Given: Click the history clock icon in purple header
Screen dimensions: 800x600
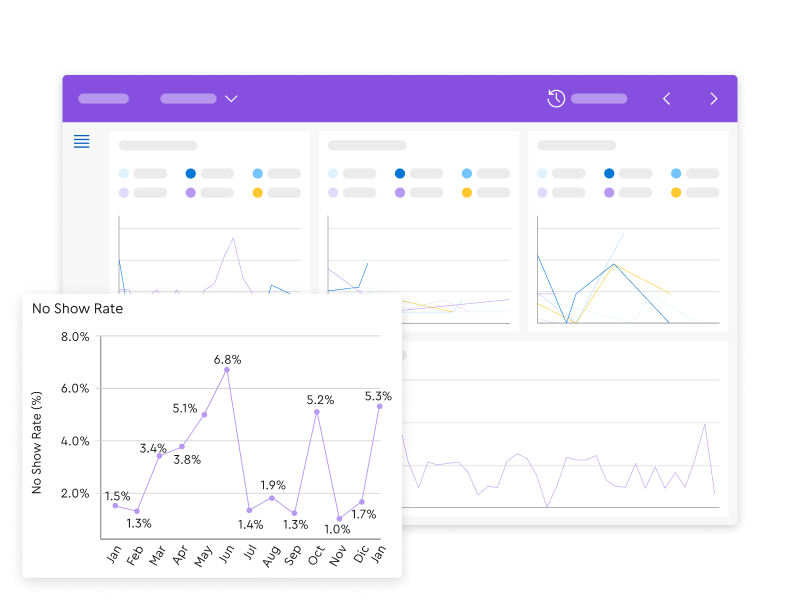Looking at the screenshot, I should [556, 98].
